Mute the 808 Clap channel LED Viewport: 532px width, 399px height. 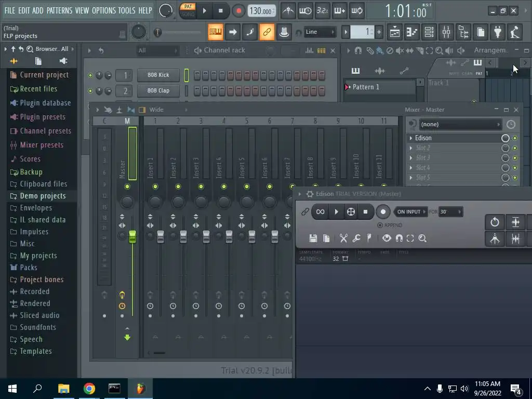90,91
